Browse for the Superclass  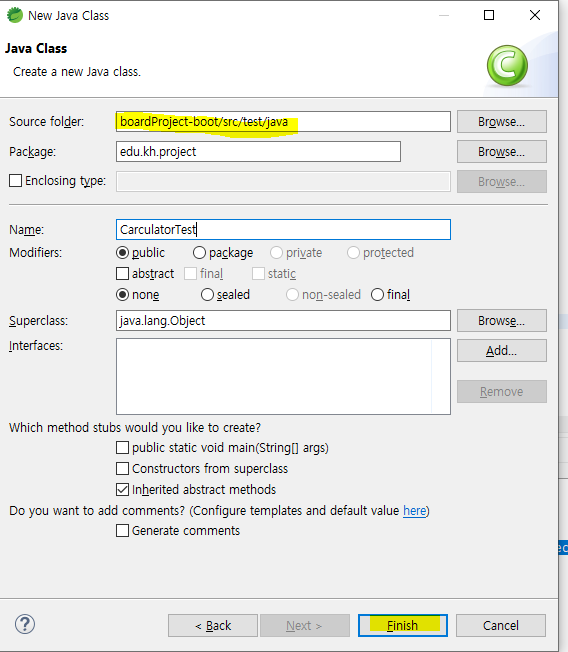click(x=501, y=321)
